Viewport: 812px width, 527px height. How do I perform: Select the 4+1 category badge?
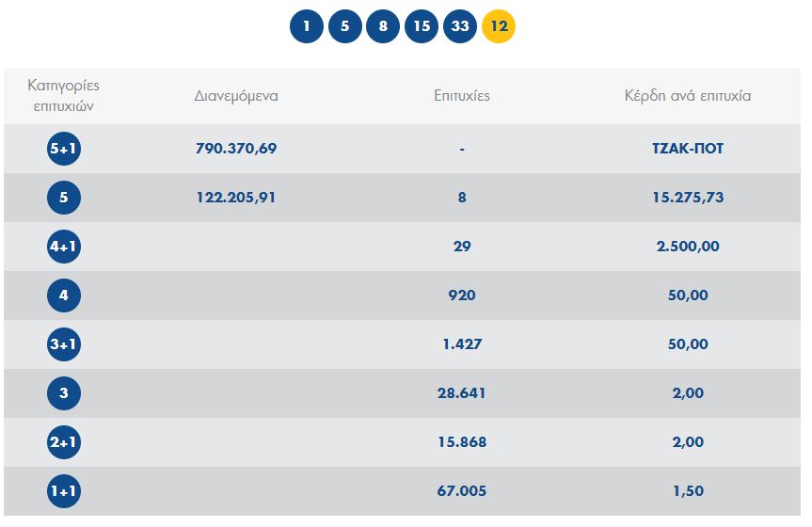click(x=64, y=247)
